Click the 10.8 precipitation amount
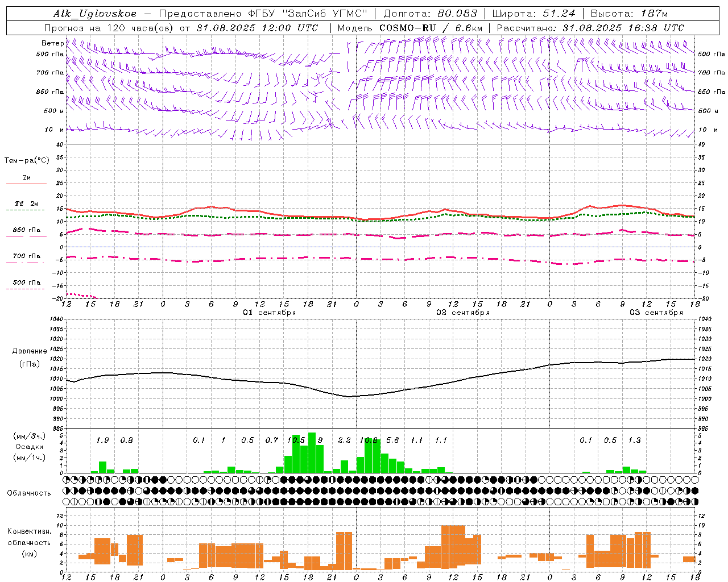 [x=369, y=440]
